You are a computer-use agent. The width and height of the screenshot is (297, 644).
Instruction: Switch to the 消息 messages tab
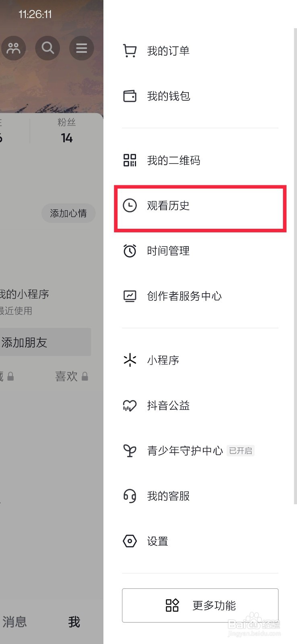click(14, 622)
